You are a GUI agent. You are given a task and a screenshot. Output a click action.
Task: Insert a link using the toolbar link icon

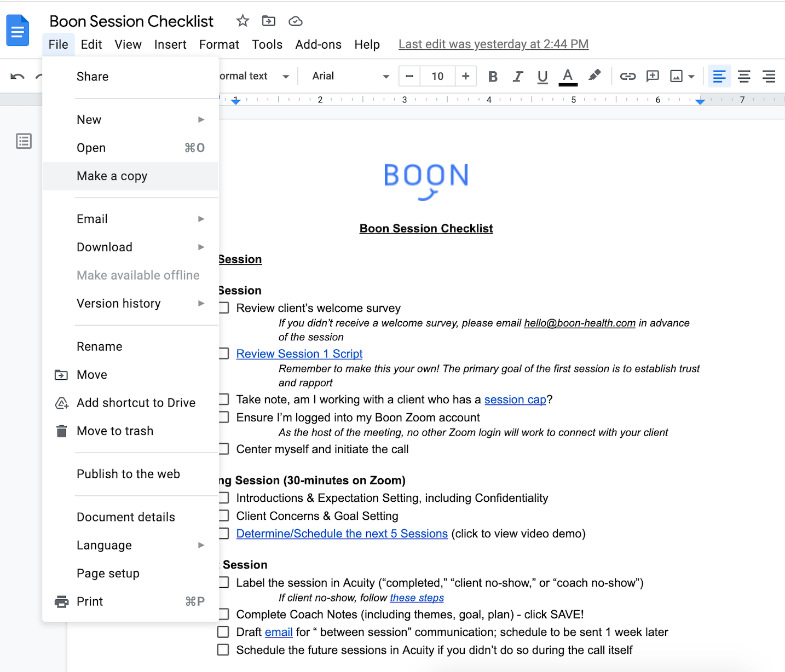628,77
